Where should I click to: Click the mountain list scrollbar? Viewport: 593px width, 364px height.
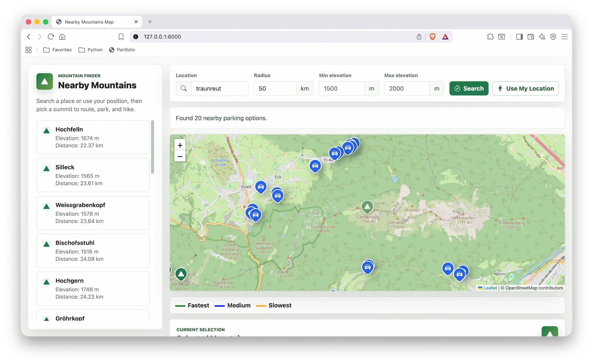[152, 147]
